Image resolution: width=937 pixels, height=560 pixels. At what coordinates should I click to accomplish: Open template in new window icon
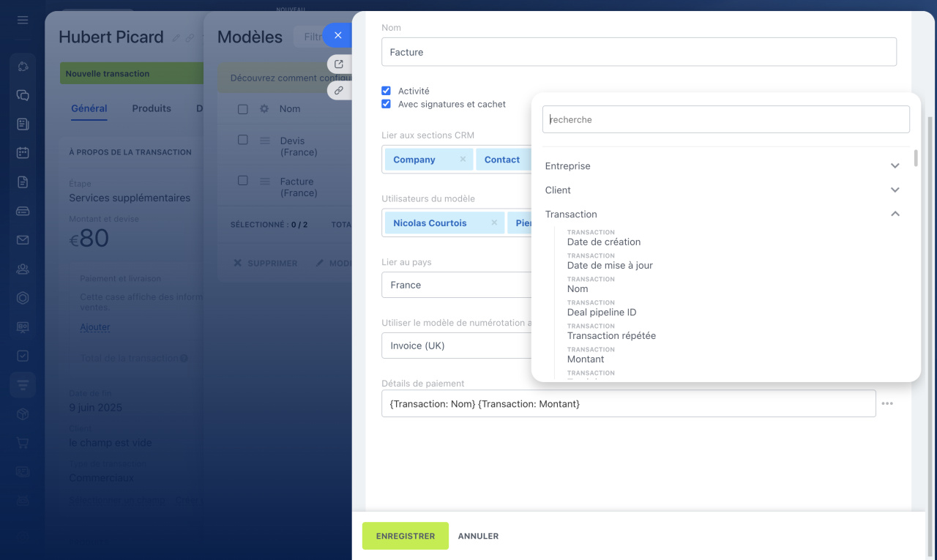coord(338,64)
